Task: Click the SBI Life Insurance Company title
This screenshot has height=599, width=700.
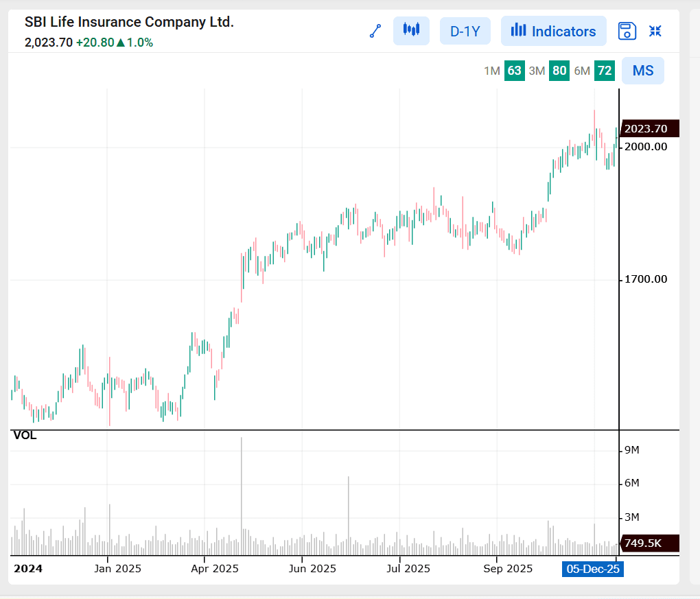Action: click(129, 22)
